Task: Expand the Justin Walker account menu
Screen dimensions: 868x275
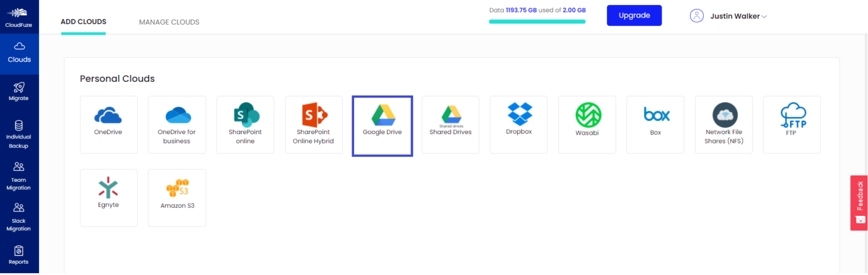Action: click(738, 16)
